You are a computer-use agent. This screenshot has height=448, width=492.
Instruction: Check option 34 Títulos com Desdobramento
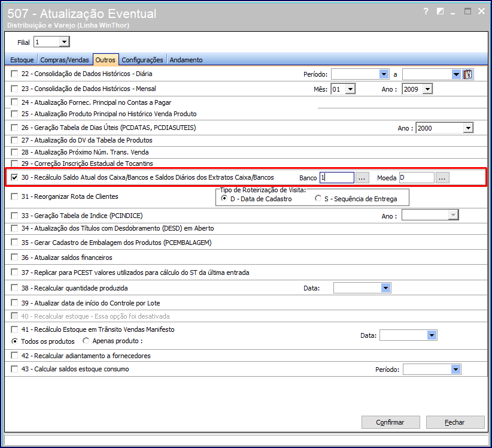tap(14, 228)
